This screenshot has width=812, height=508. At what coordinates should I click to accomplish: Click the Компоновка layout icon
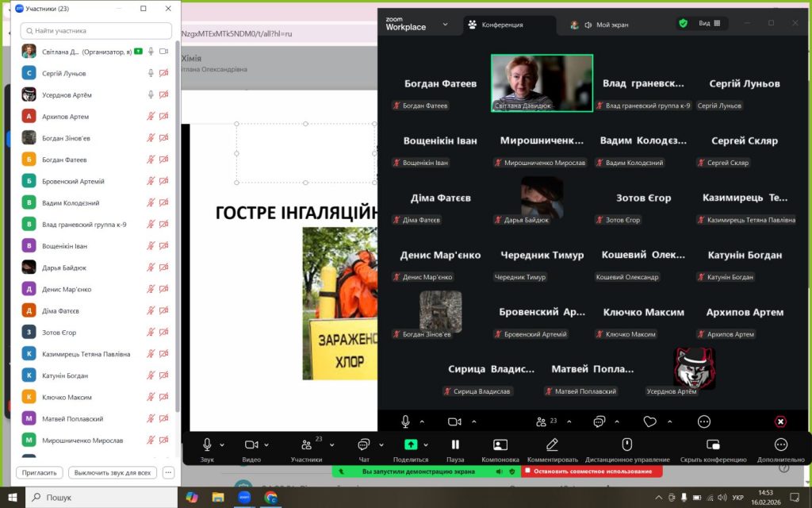pyautogui.click(x=500, y=445)
